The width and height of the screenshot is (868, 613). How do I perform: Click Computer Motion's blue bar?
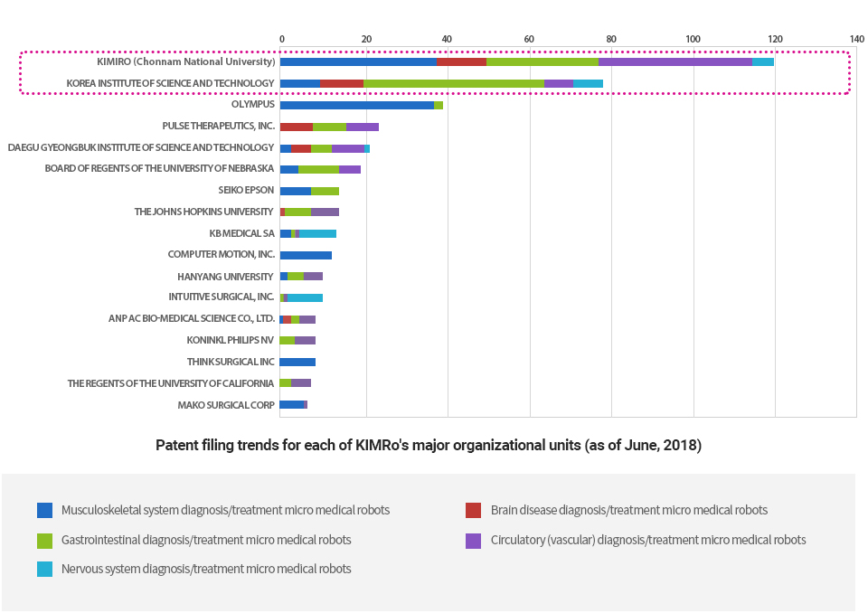(x=307, y=255)
